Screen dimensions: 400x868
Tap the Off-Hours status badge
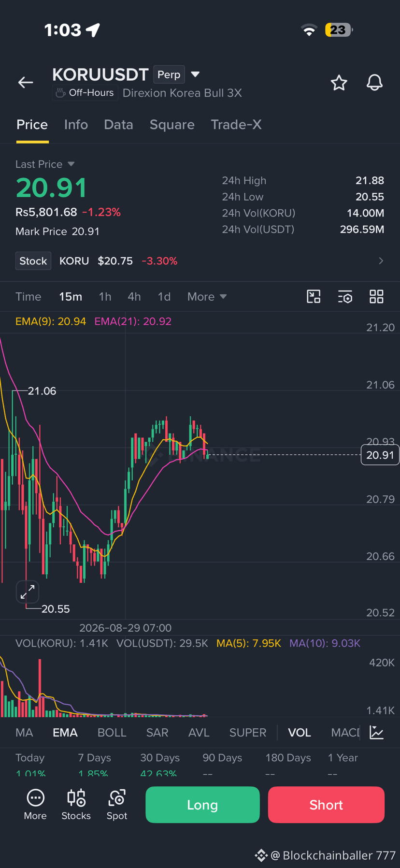(x=85, y=93)
